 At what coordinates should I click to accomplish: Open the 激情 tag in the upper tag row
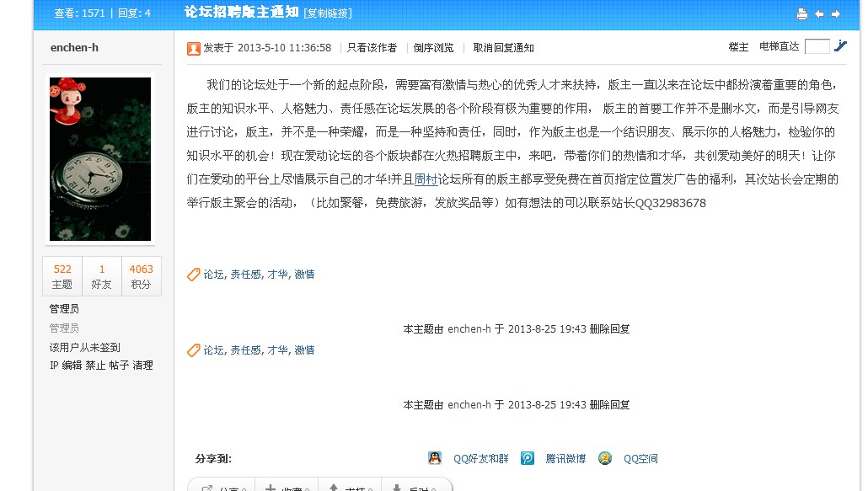[304, 275]
